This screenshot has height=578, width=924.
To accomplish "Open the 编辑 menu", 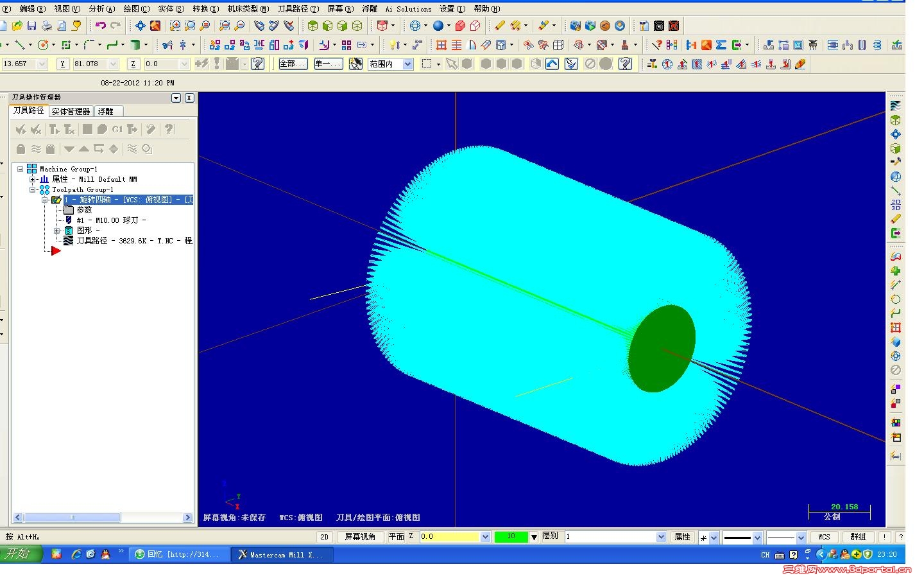I will 32,9.
